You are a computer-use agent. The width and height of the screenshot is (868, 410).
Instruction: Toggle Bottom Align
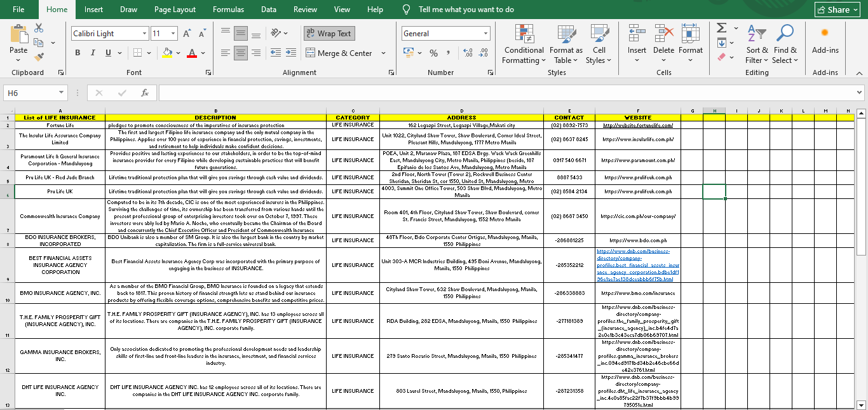pyautogui.click(x=256, y=33)
